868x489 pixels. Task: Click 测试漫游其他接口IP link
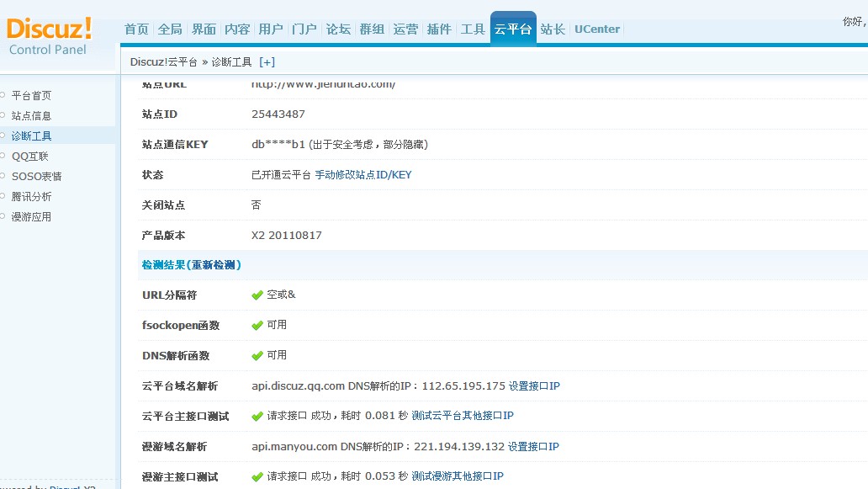pyautogui.click(x=458, y=476)
